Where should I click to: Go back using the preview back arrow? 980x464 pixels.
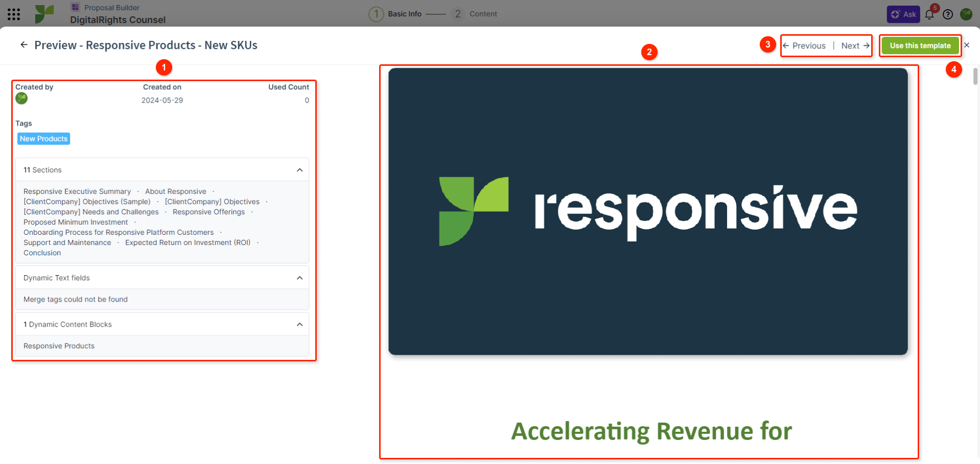(x=24, y=45)
